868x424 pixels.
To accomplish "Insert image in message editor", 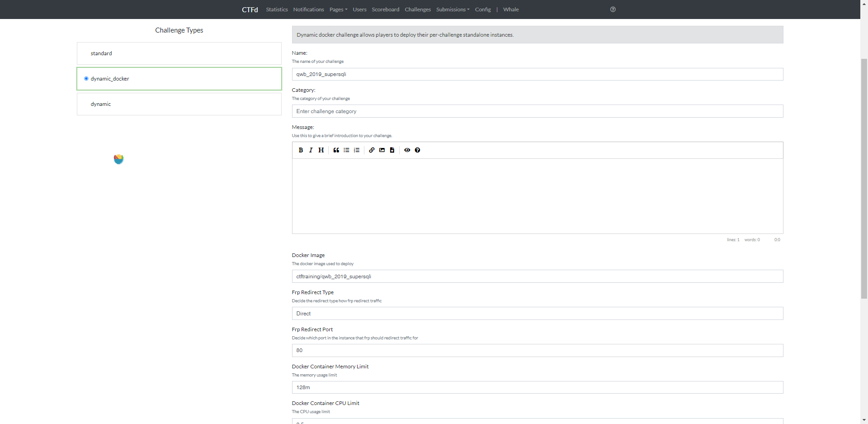I will [x=382, y=150].
